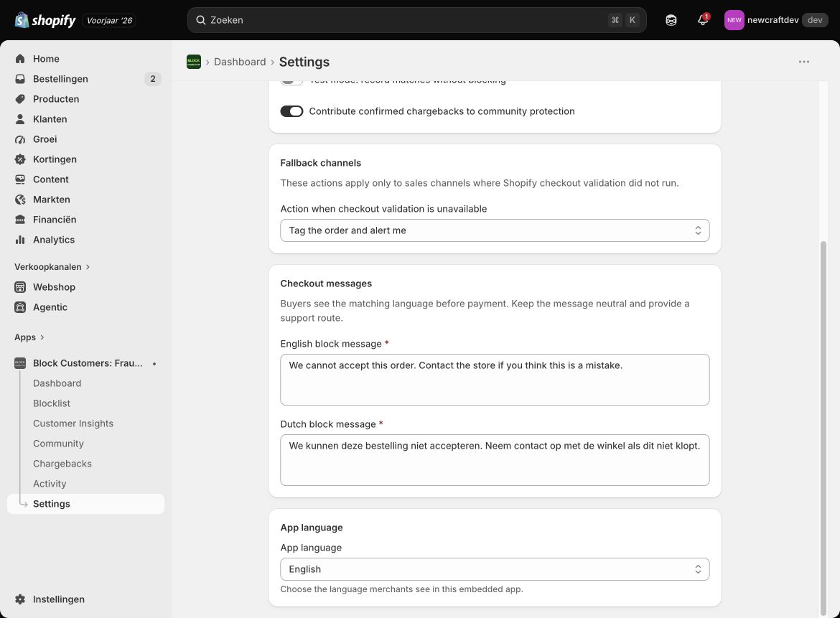Open Customer Insights subpage

pos(73,423)
